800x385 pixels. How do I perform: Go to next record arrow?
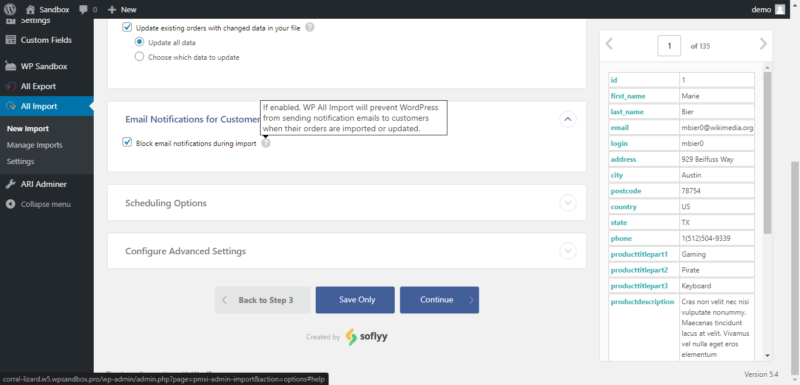(763, 44)
